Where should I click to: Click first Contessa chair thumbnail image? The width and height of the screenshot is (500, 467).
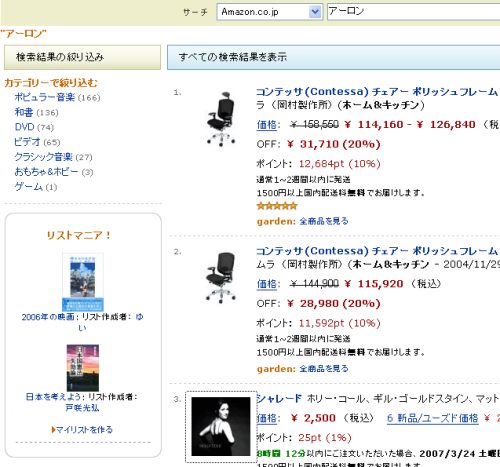pos(221,119)
